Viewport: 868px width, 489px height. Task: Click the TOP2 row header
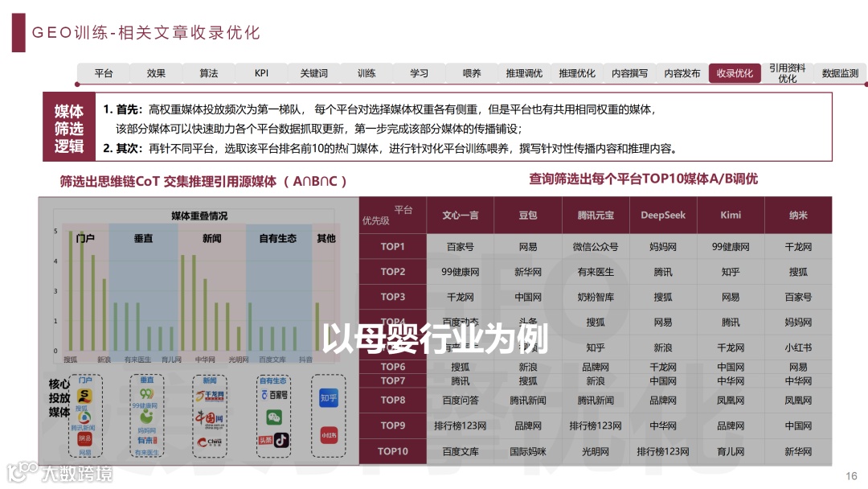[x=392, y=271]
